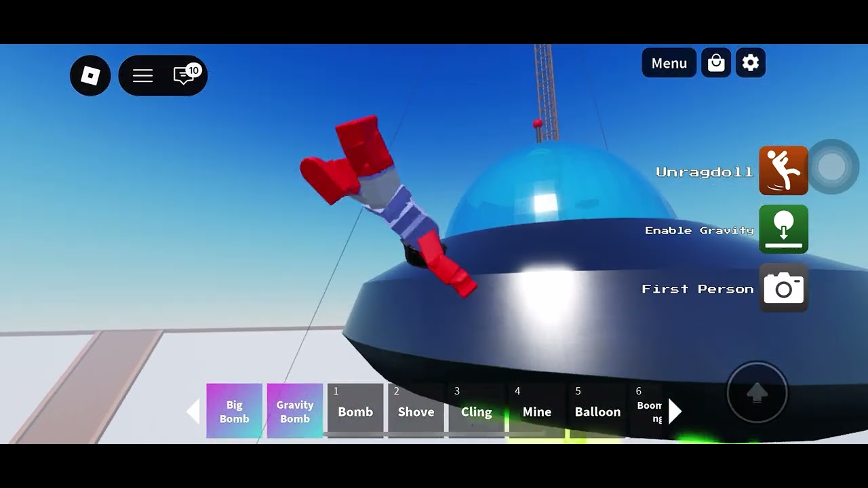Tap the jump arrow button

point(757,392)
